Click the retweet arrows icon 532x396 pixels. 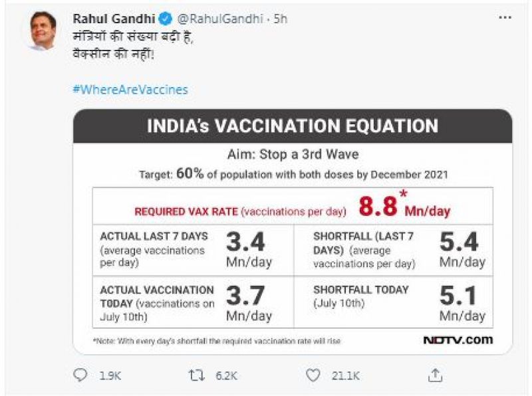pos(196,375)
